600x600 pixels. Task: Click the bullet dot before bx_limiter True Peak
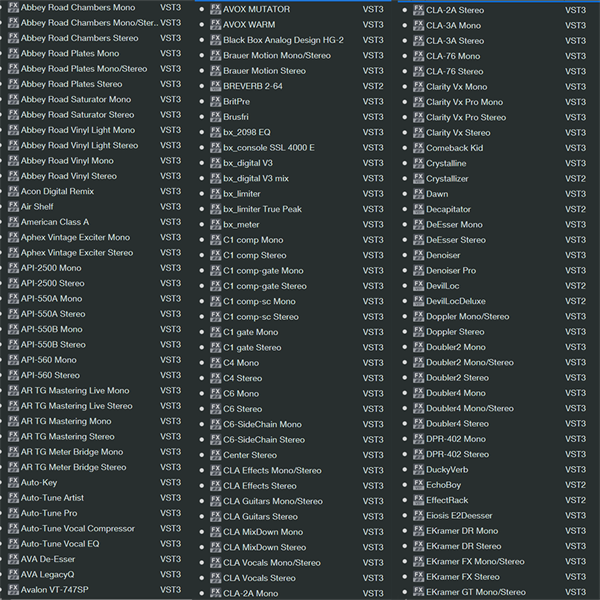pyautogui.click(x=202, y=209)
